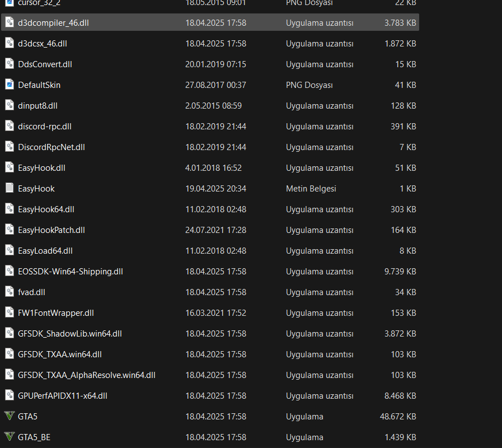Click the fvad.dll file icon
The image size is (502, 448).
click(x=9, y=292)
